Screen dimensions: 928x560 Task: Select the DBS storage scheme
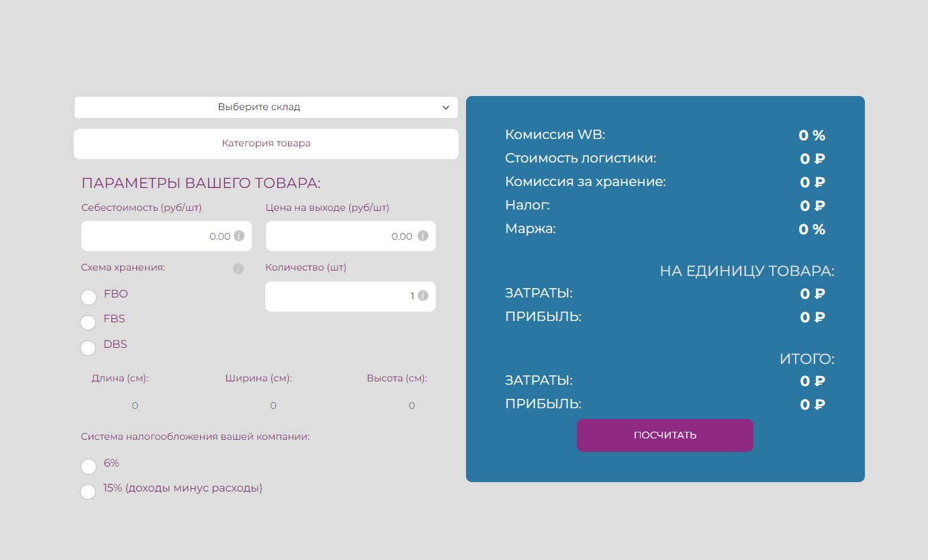pos(88,348)
